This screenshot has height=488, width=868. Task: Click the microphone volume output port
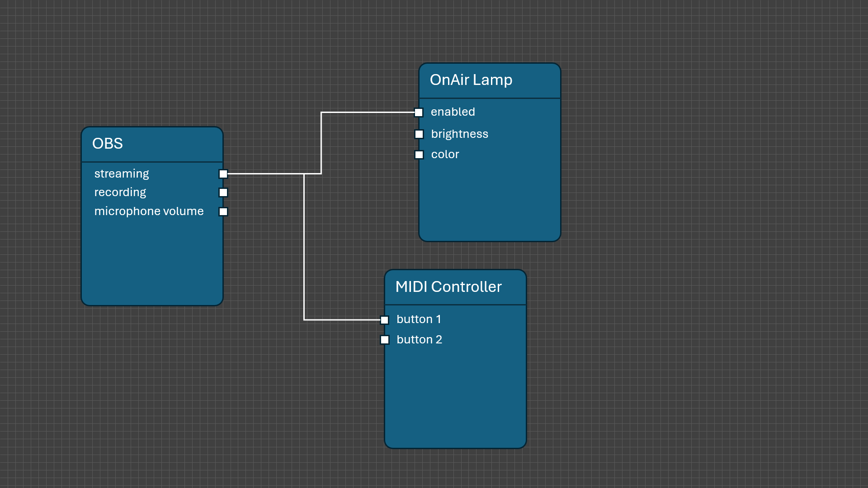pos(223,211)
